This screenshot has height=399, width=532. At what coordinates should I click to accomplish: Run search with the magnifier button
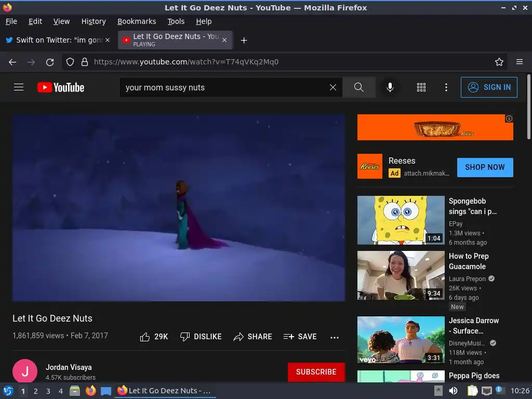358,87
